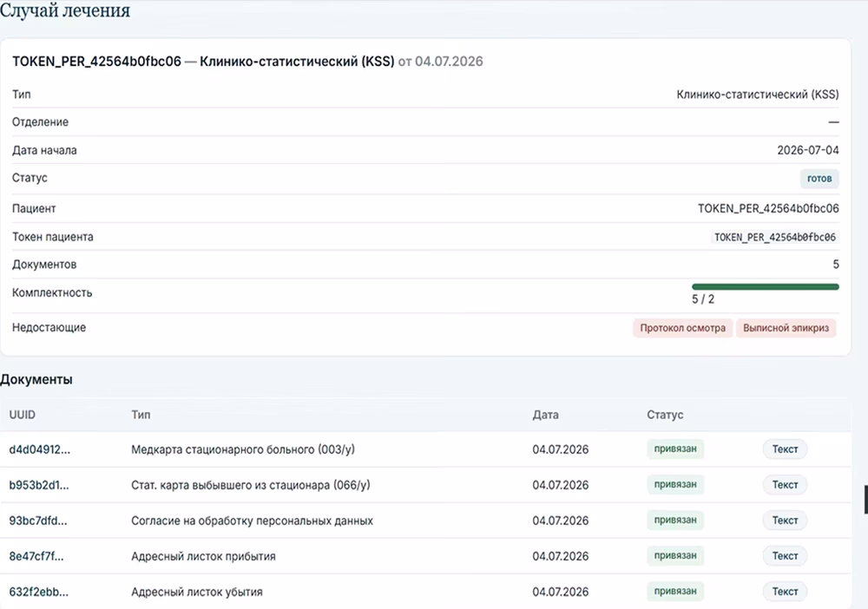Click Текст button for Медкарта стационарного больного
This screenshot has height=609, width=868.
785,449
